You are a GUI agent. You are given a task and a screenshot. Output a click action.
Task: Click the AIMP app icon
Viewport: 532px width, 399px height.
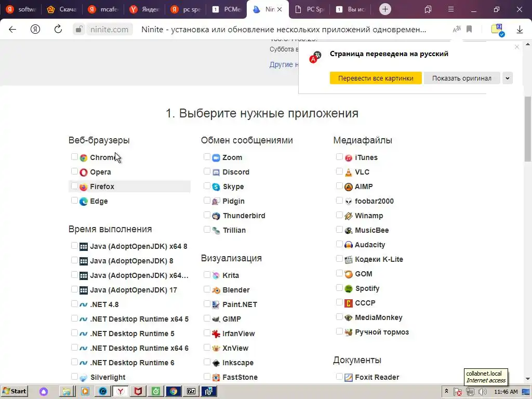coord(349,187)
